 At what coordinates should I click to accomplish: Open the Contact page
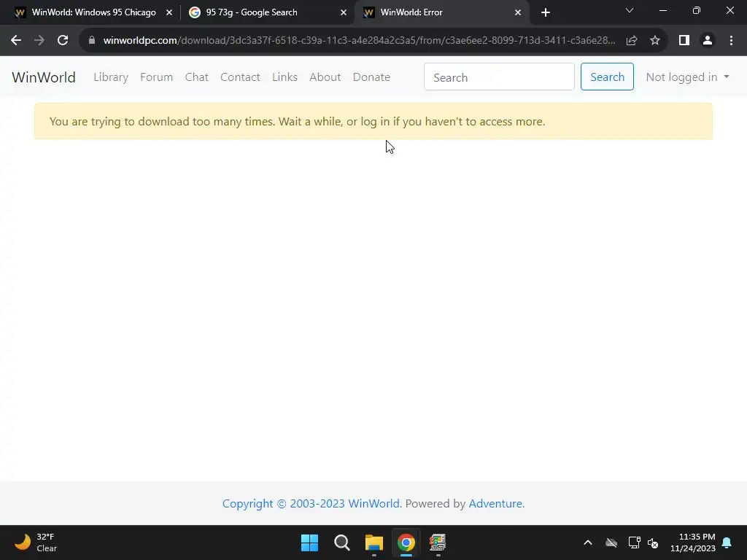[x=240, y=77]
